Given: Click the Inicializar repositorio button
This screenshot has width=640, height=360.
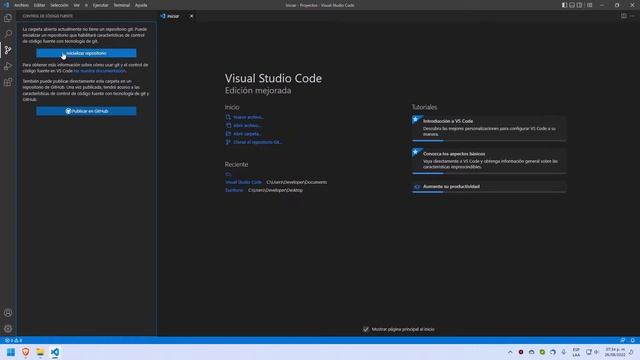Looking at the screenshot, I should (x=86, y=53).
